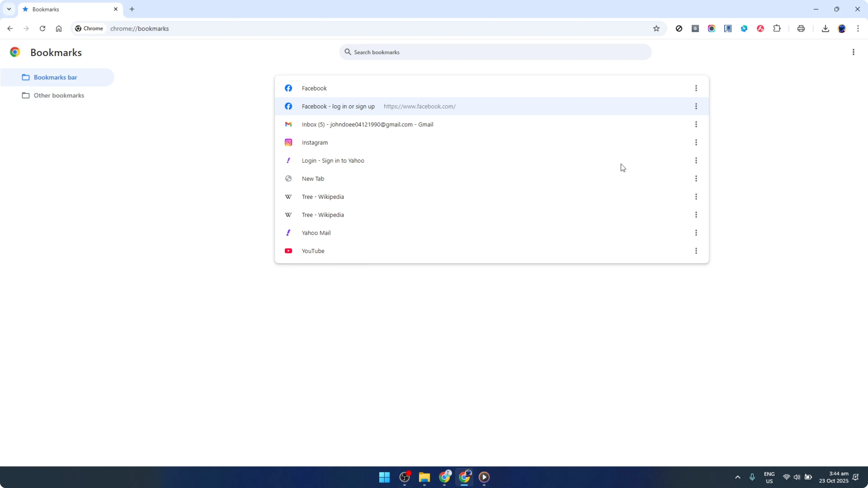Select Login - Sign in to Yahoo bookmark
868x488 pixels.
[x=492, y=161]
